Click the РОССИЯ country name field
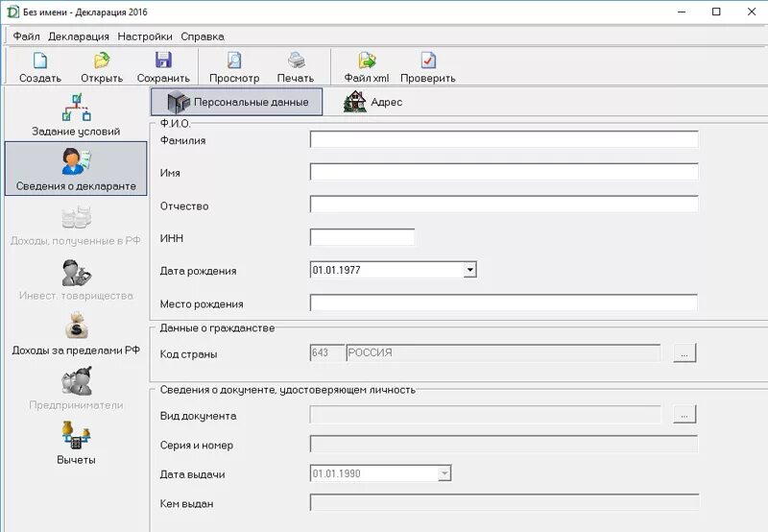Screen dimensions: 768x532 coord(503,352)
